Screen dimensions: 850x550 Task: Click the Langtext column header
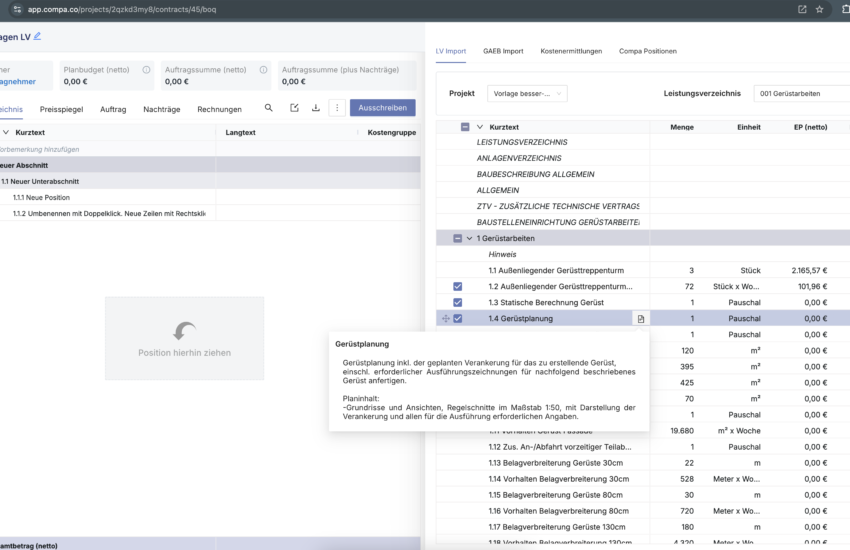(240, 132)
